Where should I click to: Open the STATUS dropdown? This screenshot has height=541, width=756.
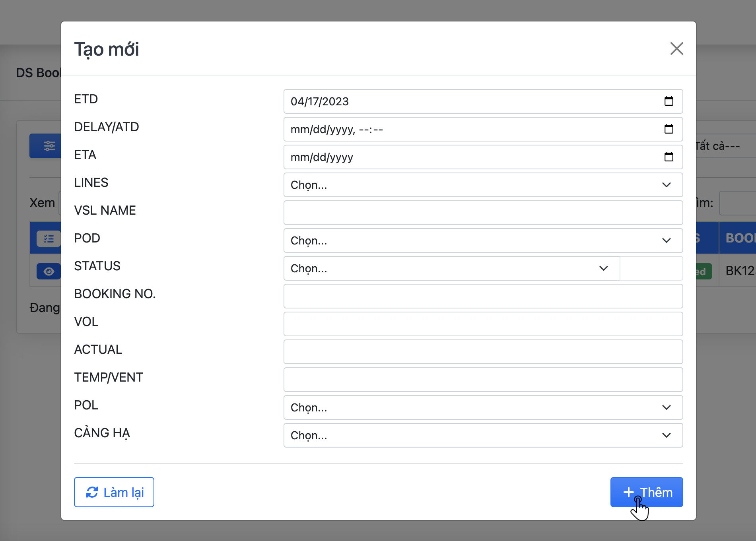coord(451,268)
